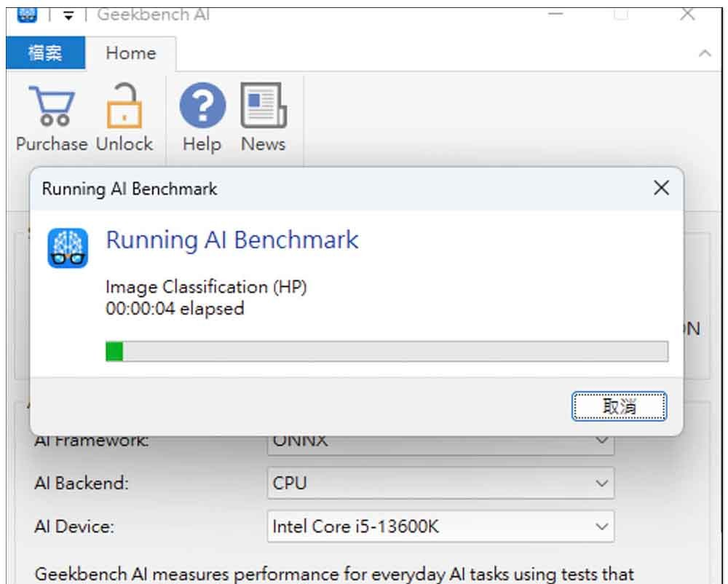Minimize the Geekbench AI window
This screenshot has height=584, width=728.
tap(555, 15)
